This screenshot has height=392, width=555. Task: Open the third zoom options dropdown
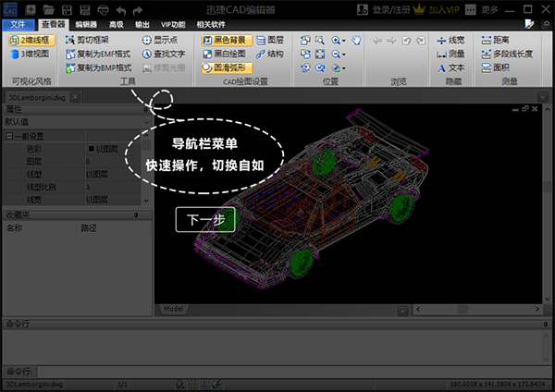pos(344,67)
